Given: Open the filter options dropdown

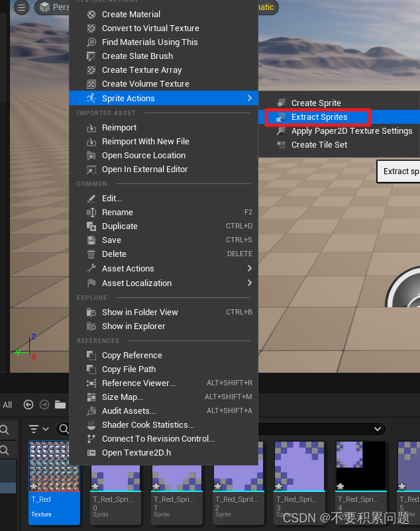Looking at the screenshot, I should pyautogui.click(x=38, y=429).
